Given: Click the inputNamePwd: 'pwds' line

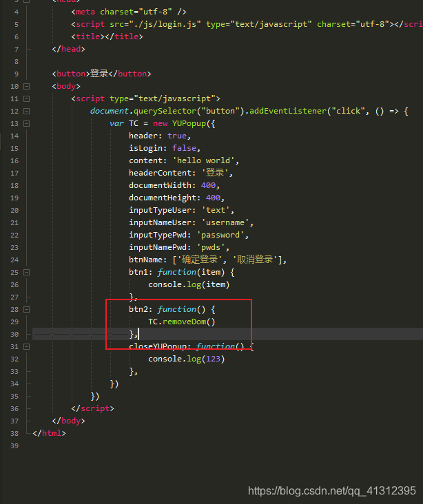Looking at the screenshot, I should [179, 247].
